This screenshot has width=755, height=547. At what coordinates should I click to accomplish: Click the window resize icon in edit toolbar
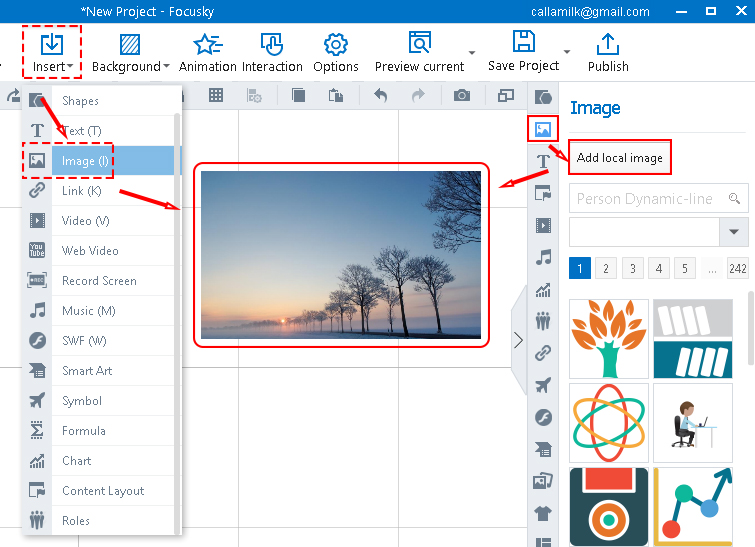506,95
